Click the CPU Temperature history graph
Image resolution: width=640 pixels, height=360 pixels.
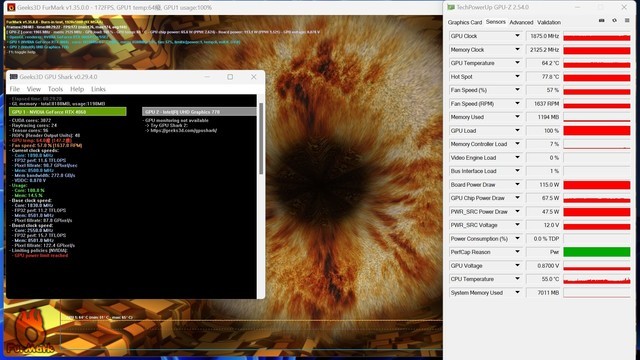(x=597, y=279)
